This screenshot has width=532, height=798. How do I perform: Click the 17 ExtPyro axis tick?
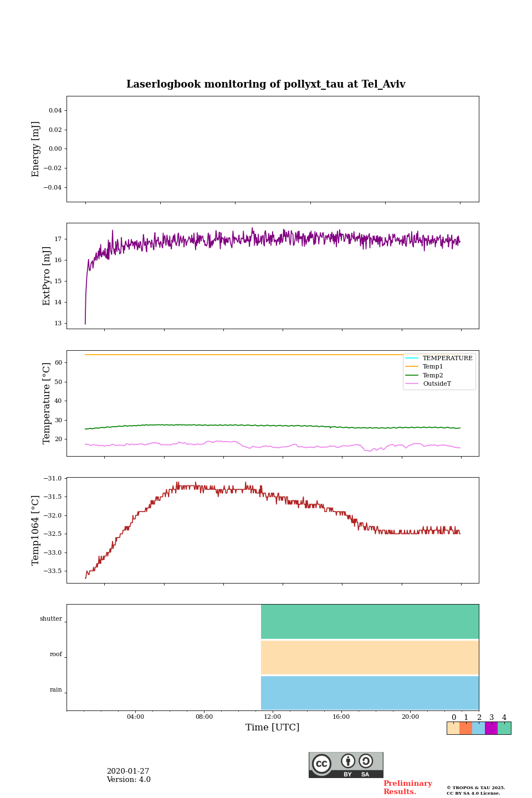tap(58, 239)
